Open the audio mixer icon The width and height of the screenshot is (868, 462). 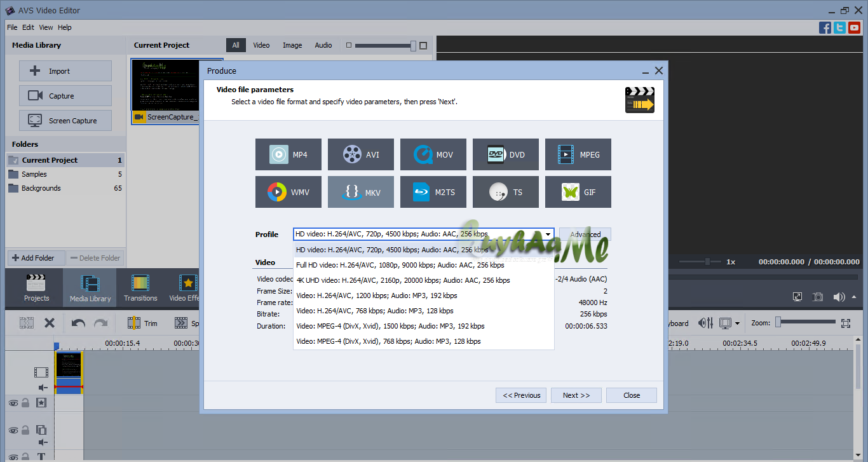(x=706, y=323)
